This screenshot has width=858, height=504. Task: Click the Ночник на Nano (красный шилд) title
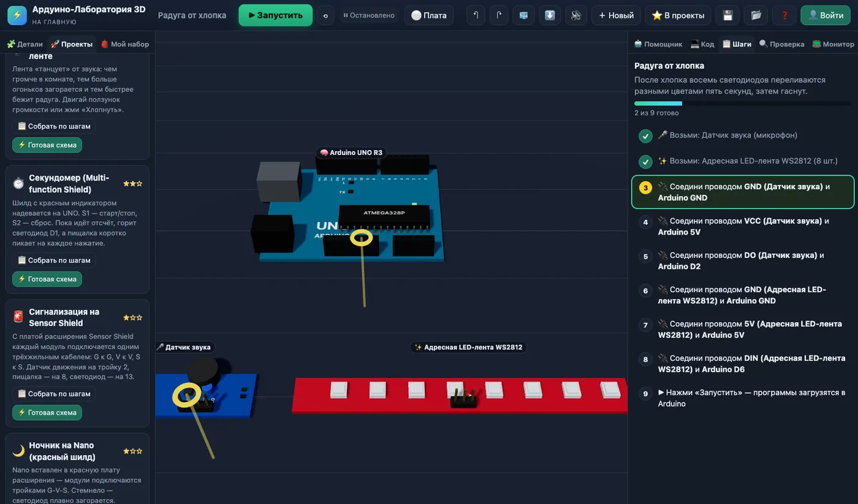[x=62, y=451]
